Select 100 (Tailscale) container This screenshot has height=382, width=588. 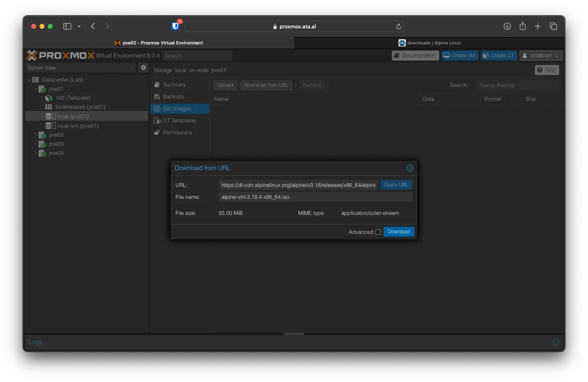point(73,98)
